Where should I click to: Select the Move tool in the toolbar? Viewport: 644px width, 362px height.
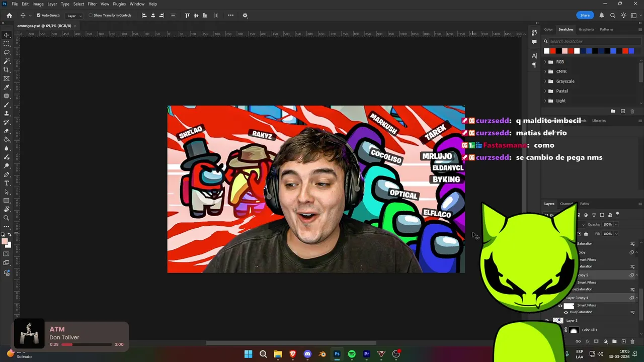pos(7,35)
